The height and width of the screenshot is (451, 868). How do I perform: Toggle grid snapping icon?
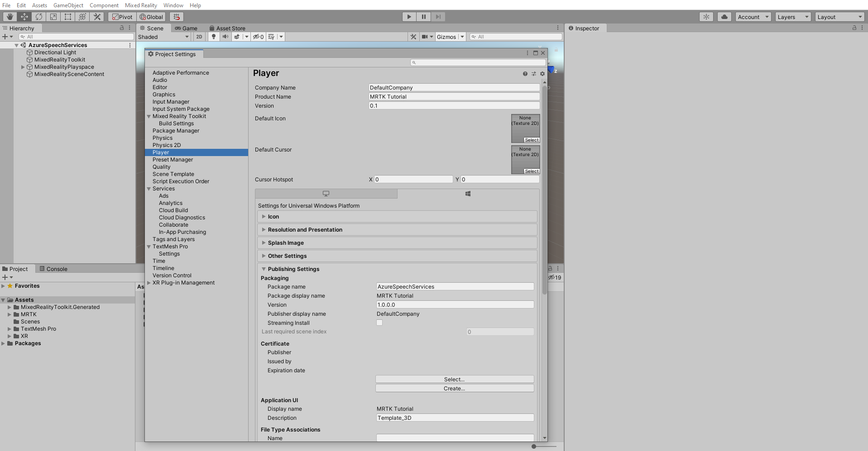(177, 17)
